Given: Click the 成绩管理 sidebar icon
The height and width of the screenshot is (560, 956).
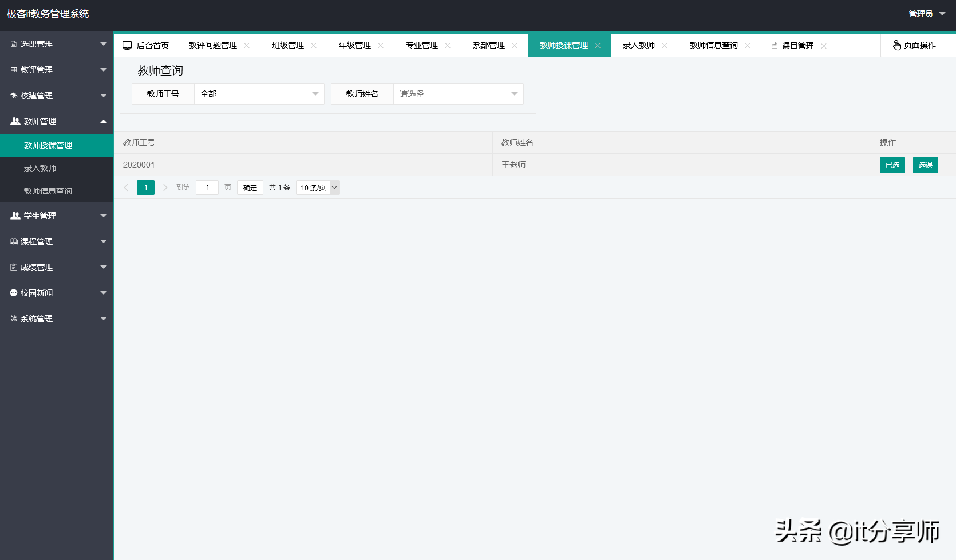Looking at the screenshot, I should click(x=13, y=267).
